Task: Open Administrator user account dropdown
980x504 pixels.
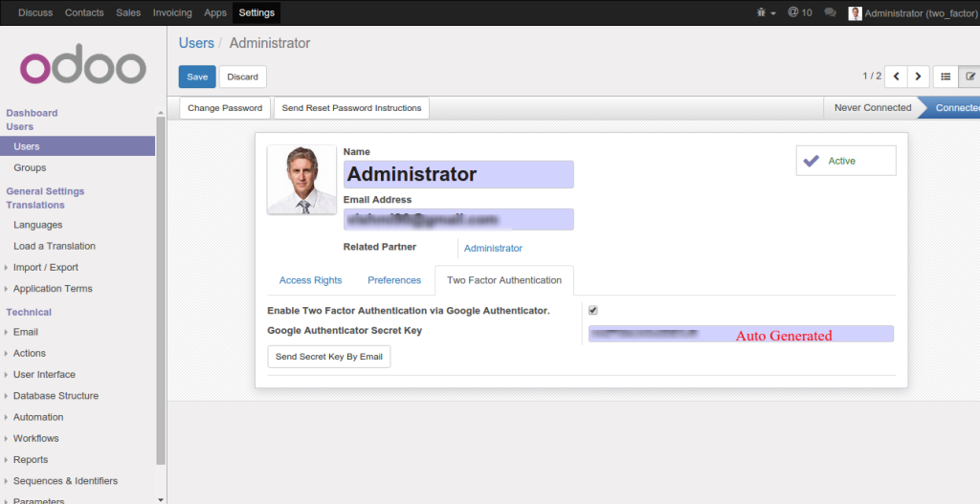Action: [913, 12]
